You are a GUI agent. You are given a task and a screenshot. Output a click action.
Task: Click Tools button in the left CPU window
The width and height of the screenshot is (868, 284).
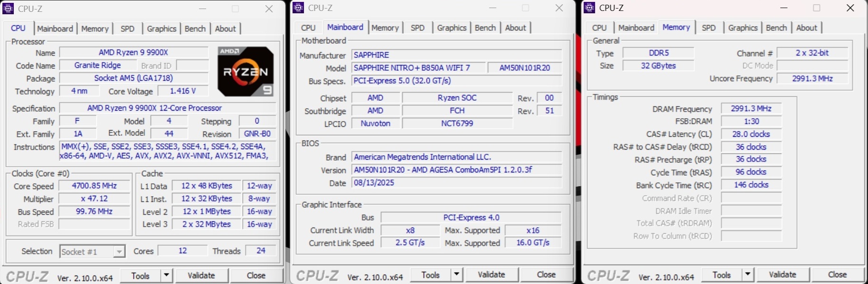[x=140, y=275]
